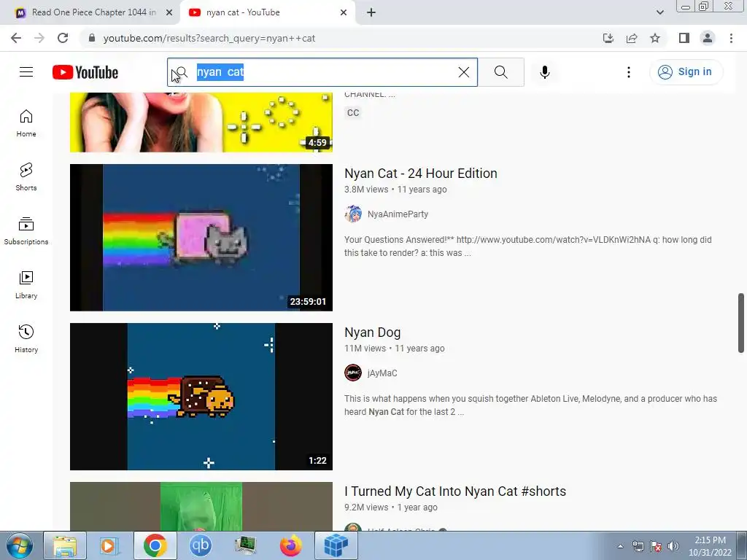Screen dimensions: 747x560
Task: Open NyaAnimeParty channel avatar
Action: coord(353,214)
